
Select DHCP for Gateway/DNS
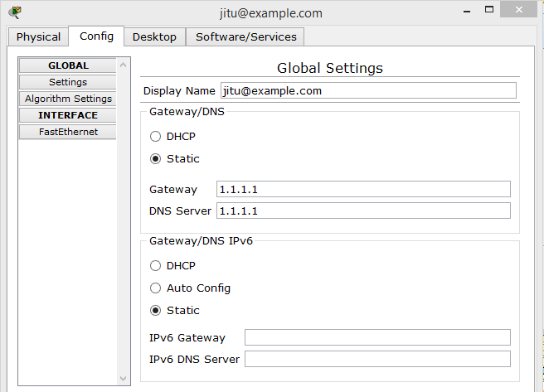click(x=156, y=137)
